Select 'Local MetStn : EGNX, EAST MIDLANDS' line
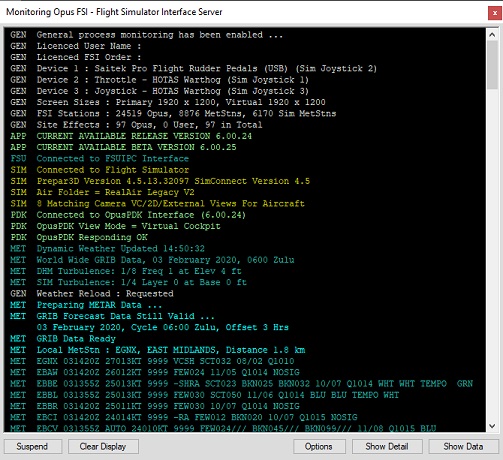 157,350
